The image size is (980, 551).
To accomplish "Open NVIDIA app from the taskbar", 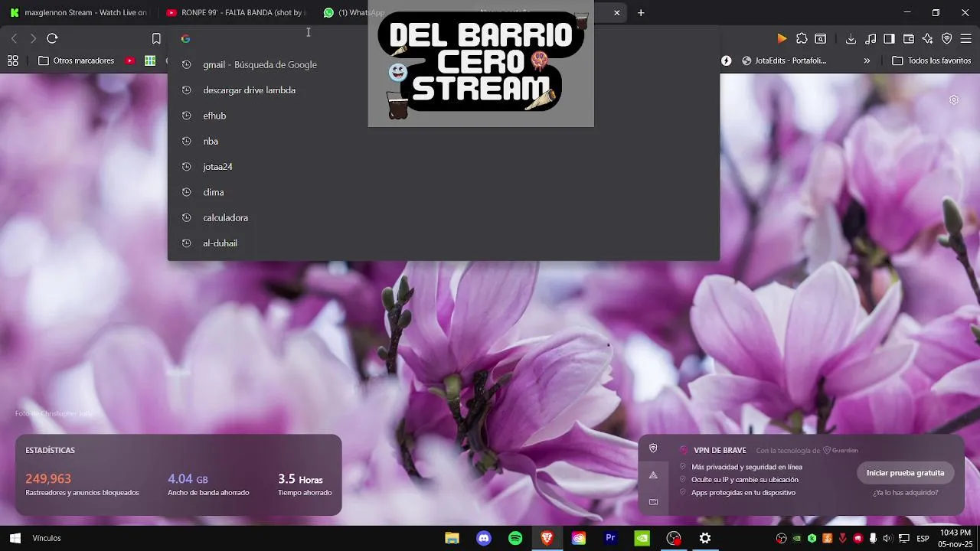I will (642, 538).
